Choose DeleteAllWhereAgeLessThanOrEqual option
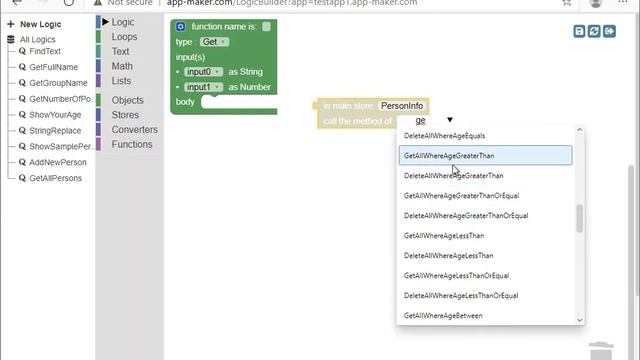 click(485, 296)
